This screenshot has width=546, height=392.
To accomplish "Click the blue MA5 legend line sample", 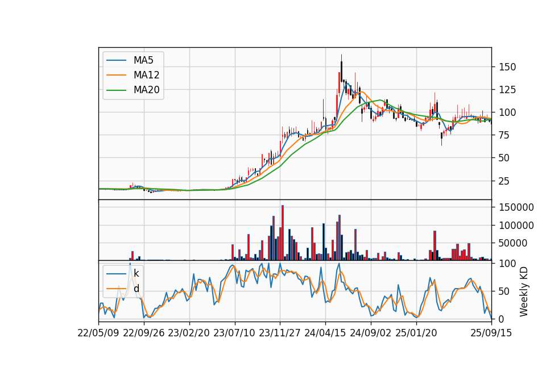I will 116,60.
